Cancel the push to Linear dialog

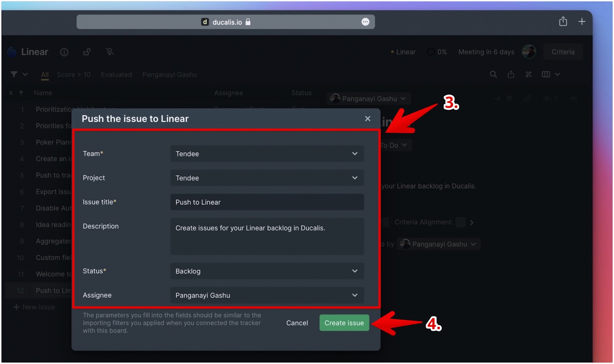pyautogui.click(x=297, y=323)
